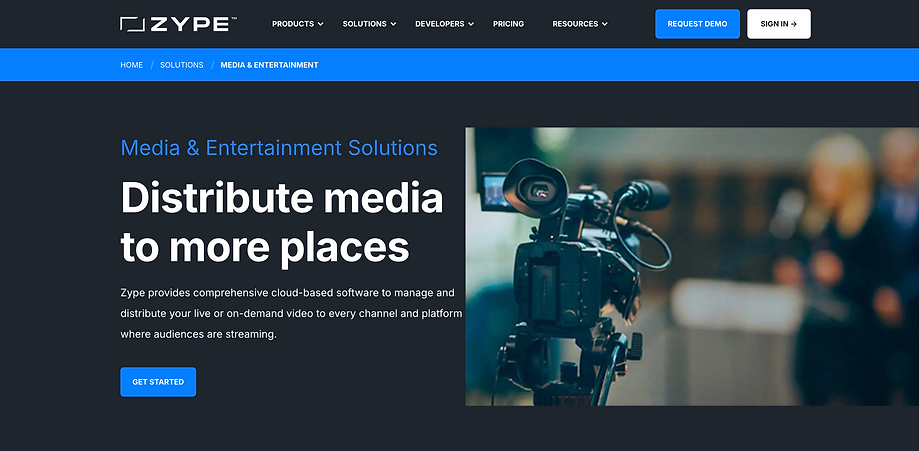This screenshot has height=451, width=919.
Task: Expand the Products chevron arrow
Action: point(321,24)
